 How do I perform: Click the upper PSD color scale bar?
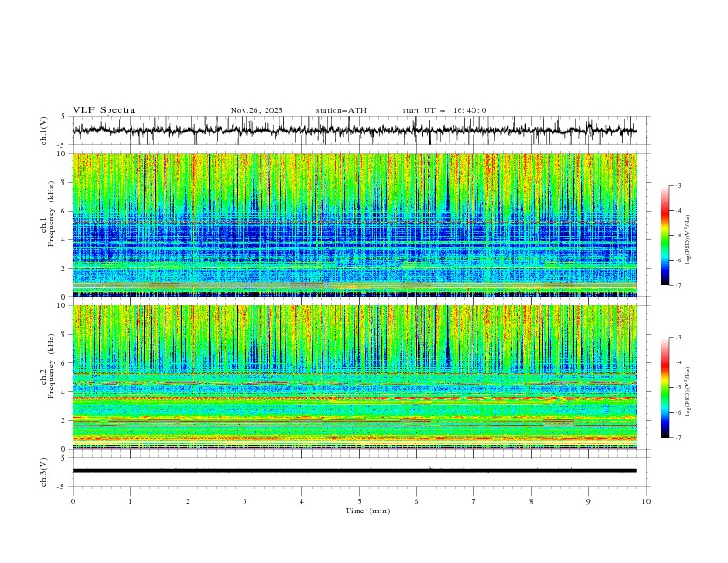(665, 236)
